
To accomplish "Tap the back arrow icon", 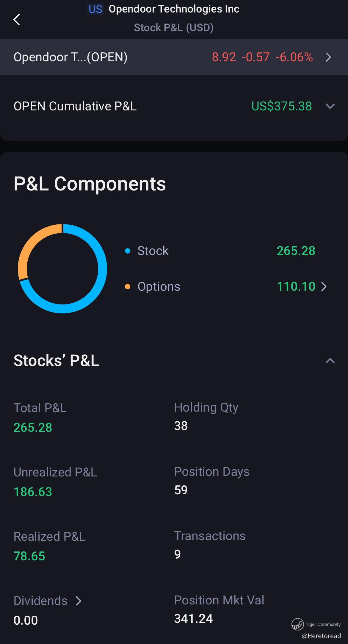I will 17,20.
